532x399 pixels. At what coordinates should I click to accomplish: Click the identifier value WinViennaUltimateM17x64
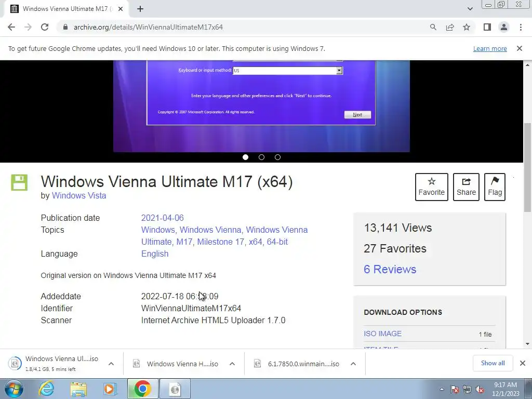[x=191, y=309]
